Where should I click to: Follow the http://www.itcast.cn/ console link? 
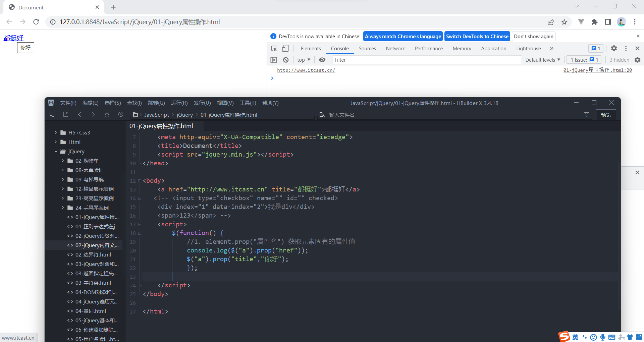coord(306,70)
